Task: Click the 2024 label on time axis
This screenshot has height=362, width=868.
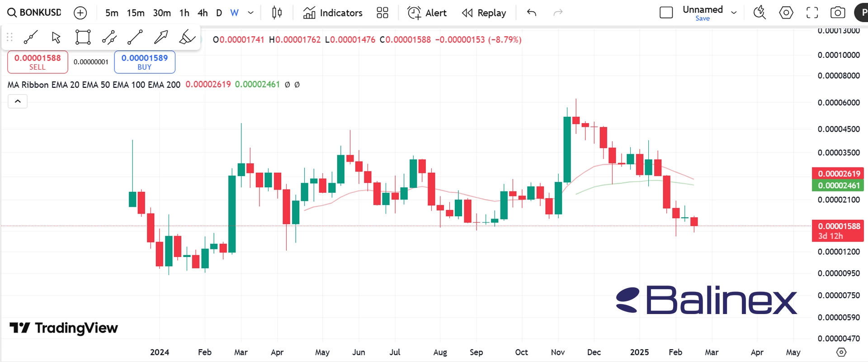Action: [160, 352]
